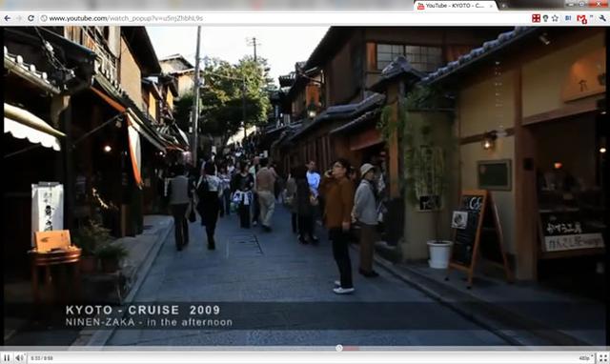The height and width of the screenshot is (364, 610).
Task: Toggle fullscreen mode for the video
Action: tap(603, 357)
